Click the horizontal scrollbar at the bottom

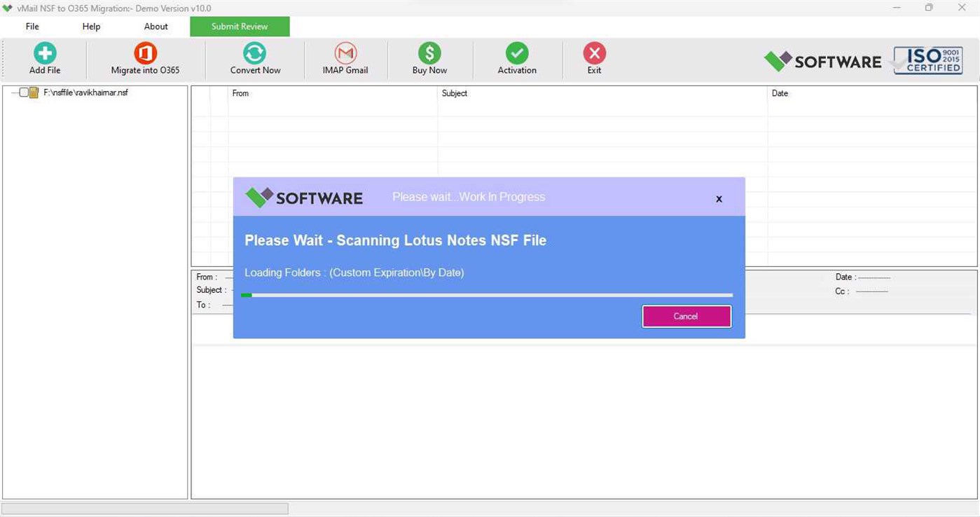pos(145,508)
